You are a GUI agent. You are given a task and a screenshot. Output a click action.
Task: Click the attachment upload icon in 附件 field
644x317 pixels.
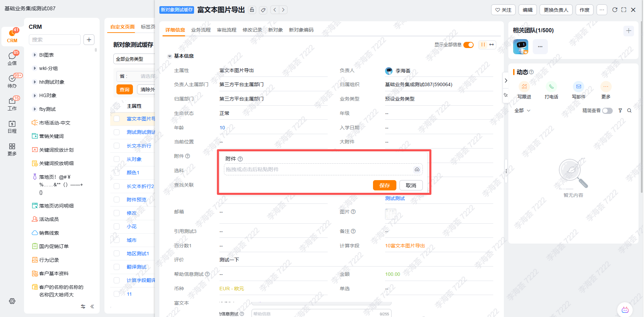417,169
